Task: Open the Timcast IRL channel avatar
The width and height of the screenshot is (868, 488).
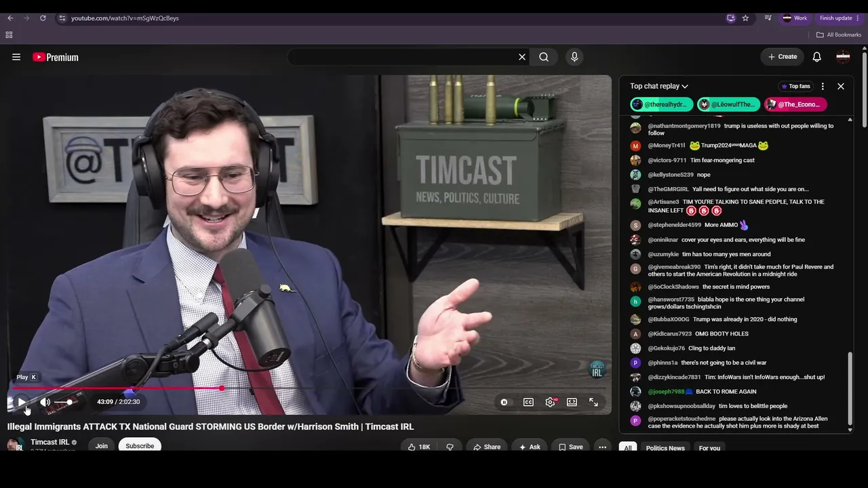Action: pyautogui.click(x=15, y=445)
